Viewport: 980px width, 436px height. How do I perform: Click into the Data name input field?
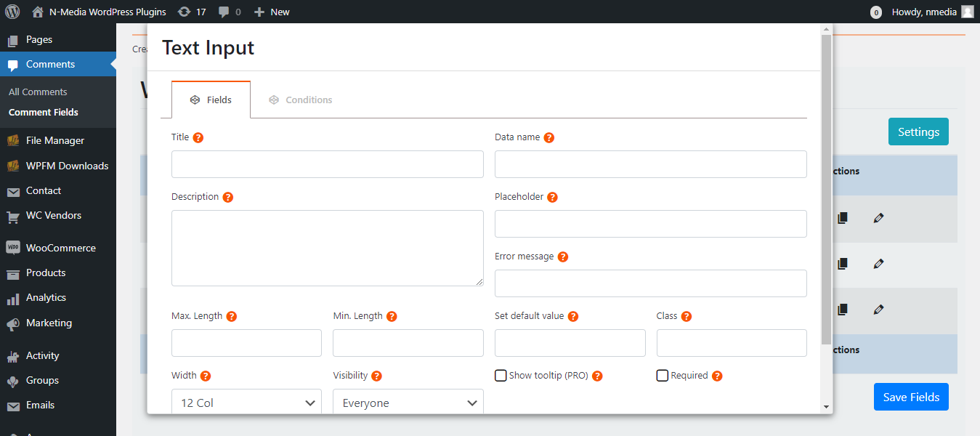click(x=651, y=164)
